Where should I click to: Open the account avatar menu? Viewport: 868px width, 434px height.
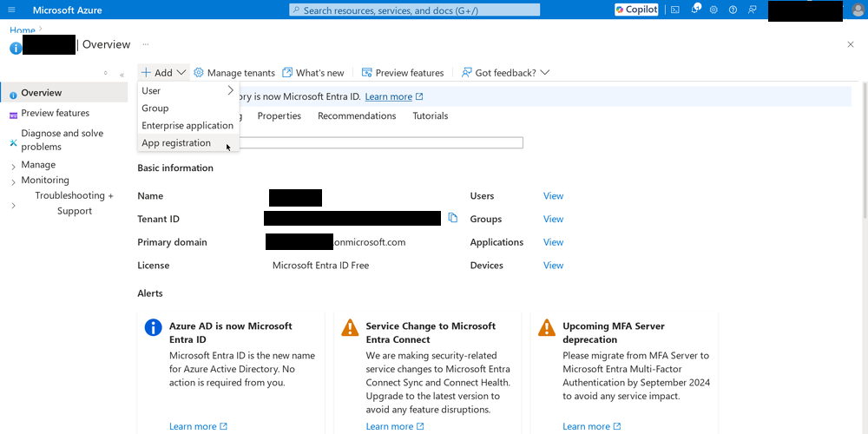[x=857, y=10]
